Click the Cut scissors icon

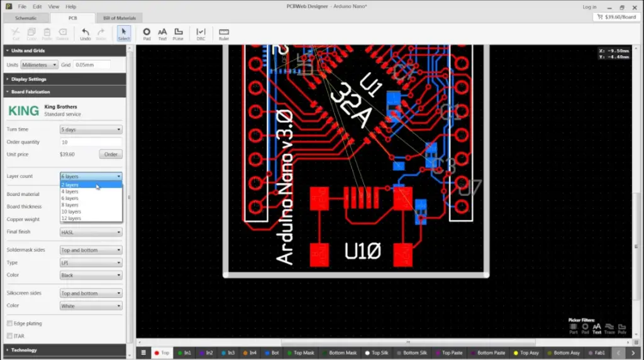point(16,34)
